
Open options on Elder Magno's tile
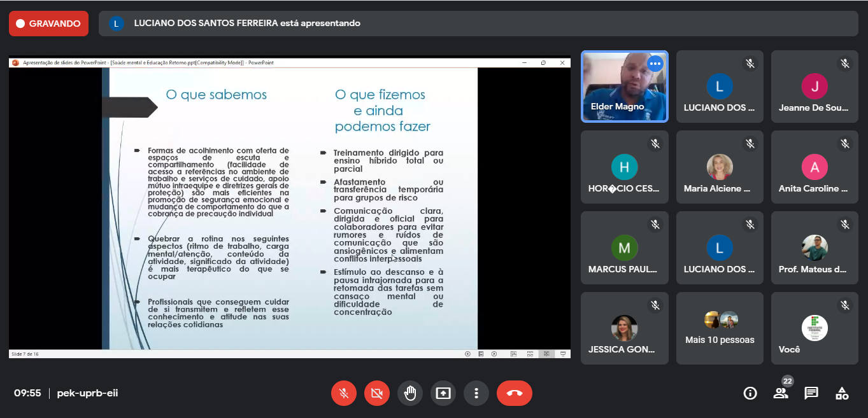(655, 64)
